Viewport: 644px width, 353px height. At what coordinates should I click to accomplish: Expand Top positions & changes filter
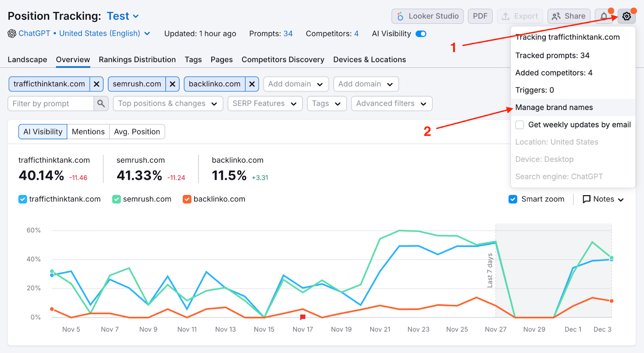168,103
